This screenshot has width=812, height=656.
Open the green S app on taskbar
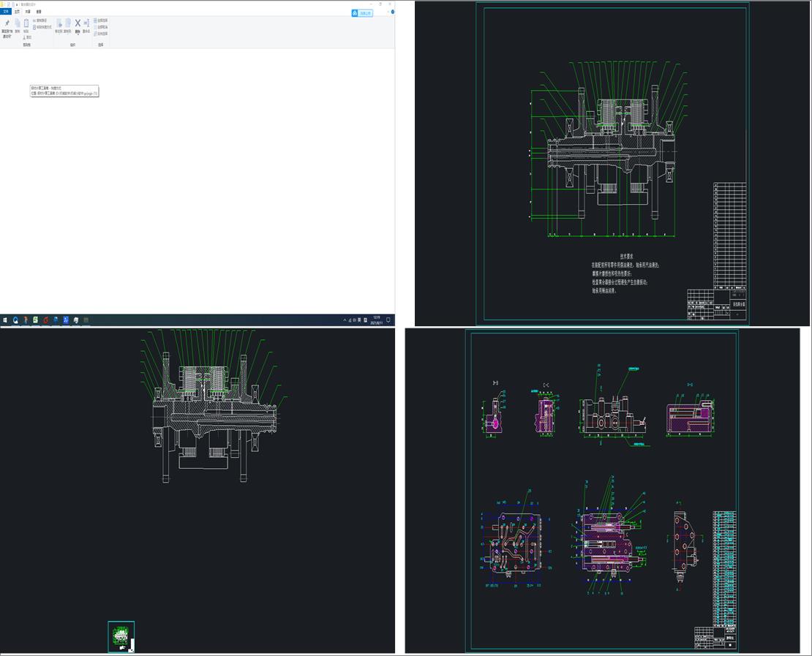pyautogui.click(x=36, y=320)
